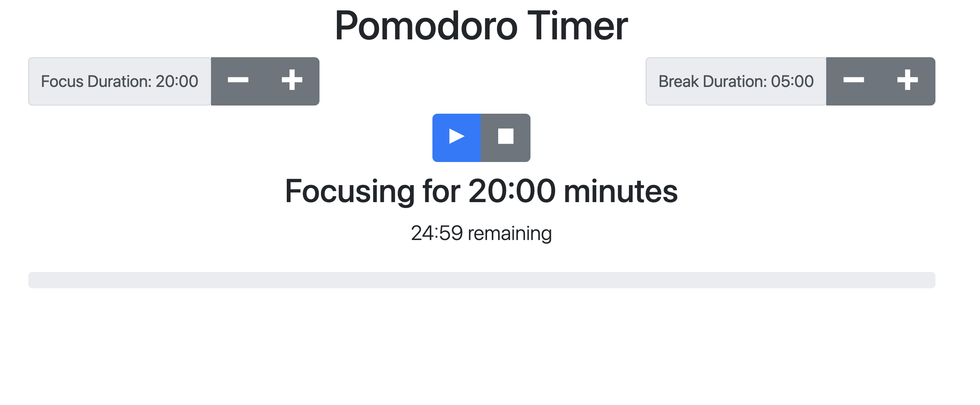Click the Pomodoro Timer title

(x=481, y=25)
